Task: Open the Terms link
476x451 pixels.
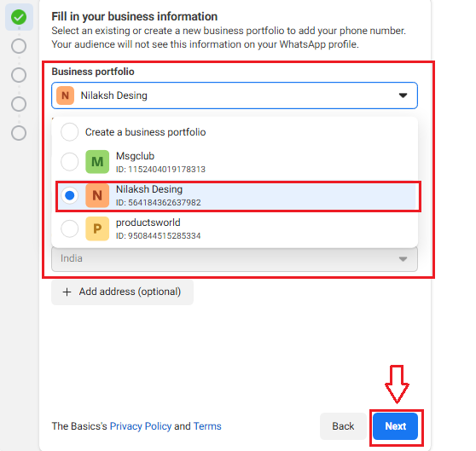Action: (207, 426)
